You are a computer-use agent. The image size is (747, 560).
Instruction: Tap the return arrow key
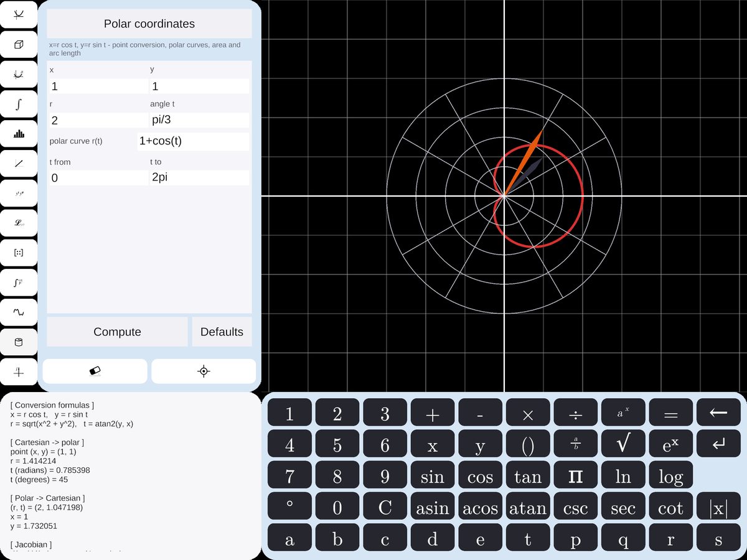point(718,444)
